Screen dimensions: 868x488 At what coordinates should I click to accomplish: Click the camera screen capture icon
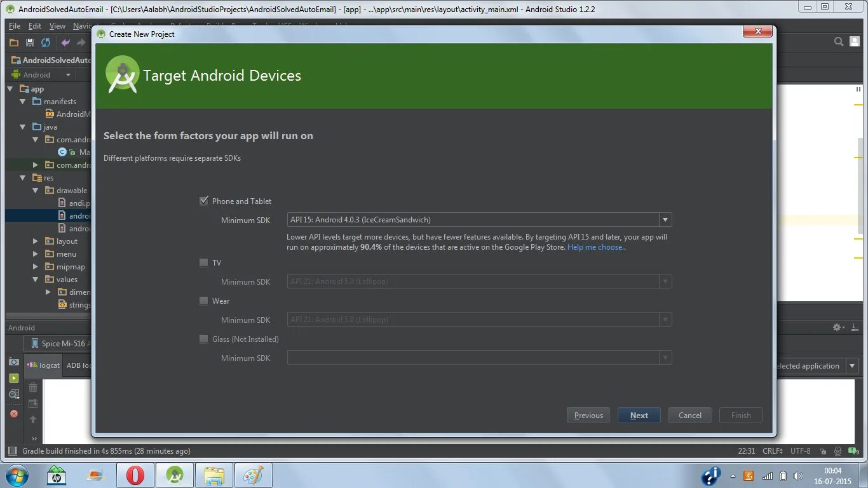(x=14, y=362)
